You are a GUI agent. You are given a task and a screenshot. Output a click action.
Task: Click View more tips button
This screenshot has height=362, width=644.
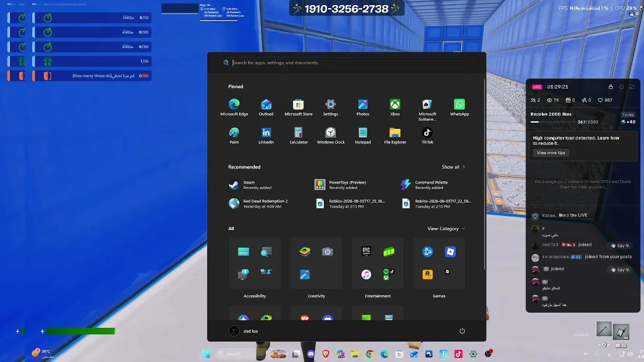coord(551,153)
